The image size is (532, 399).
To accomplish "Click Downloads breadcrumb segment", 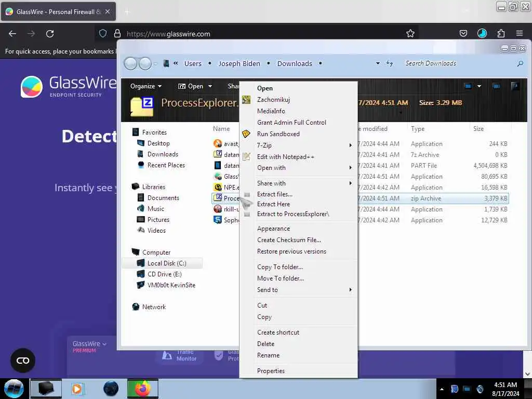I will point(295,63).
